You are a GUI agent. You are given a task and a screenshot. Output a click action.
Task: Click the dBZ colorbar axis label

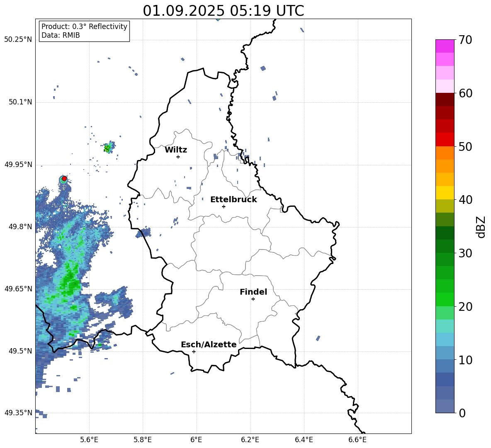(481, 227)
